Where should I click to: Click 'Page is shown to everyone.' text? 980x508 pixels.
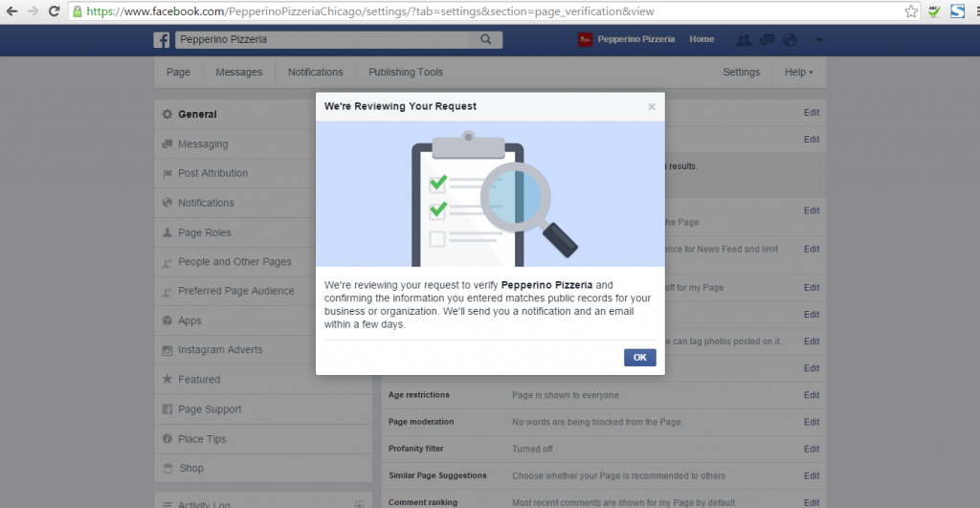[567, 395]
